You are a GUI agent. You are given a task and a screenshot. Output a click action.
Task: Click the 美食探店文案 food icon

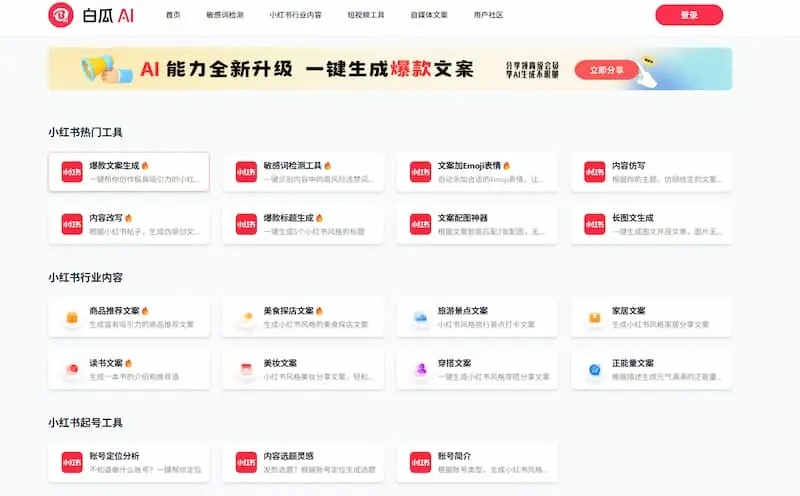tap(246, 317)
